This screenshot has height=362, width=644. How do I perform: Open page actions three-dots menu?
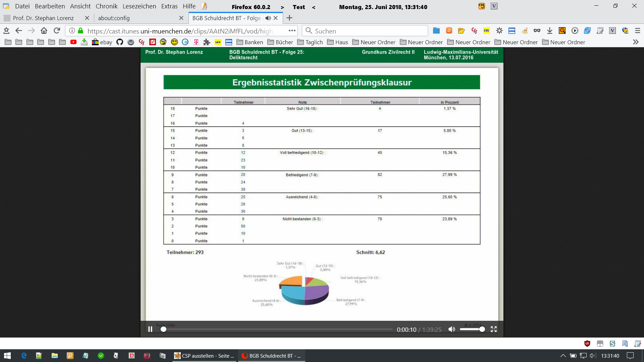pos(292,31)
